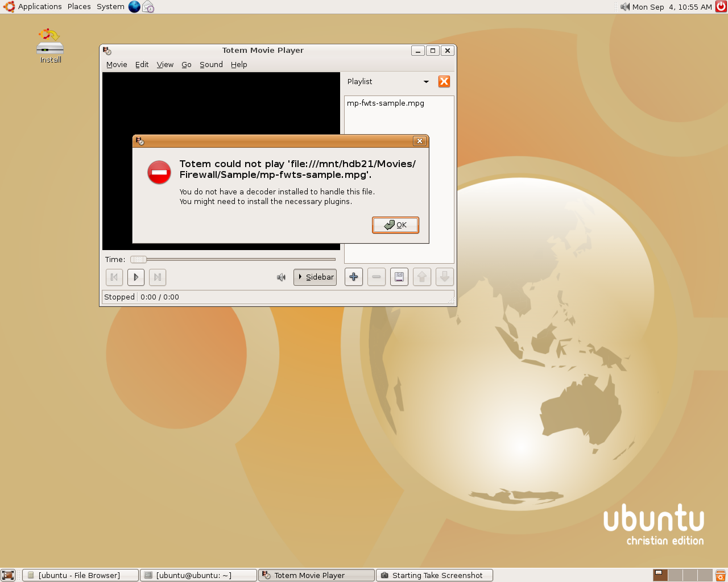Open the Places menu
The height and width of the screenshot is (582, 728).
(79, 7)
